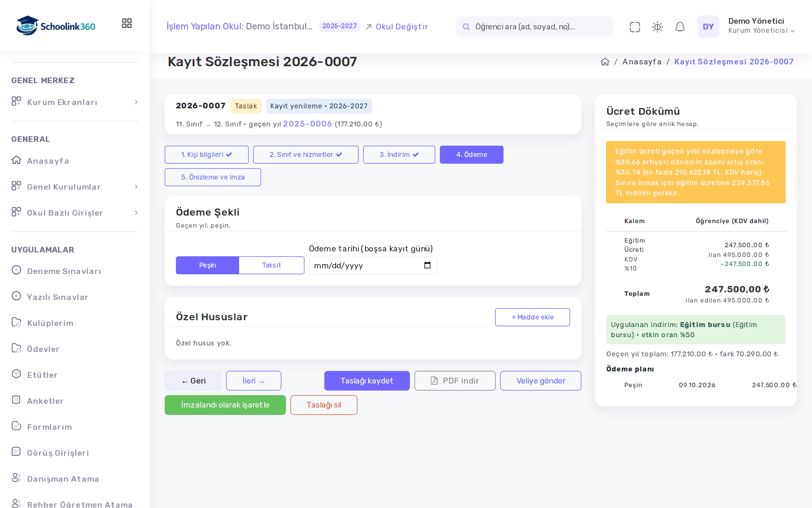Click the DY user avatar
This screenshot has width=812, height=508.
(708, 27)
